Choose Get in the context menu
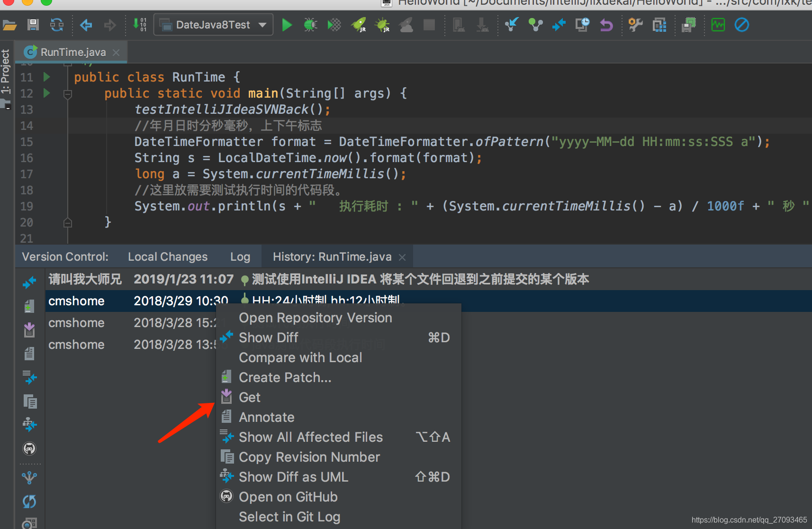Image resolution: width=812 pixels, height=529 pixels. pyautogui.click(x=338, y=397)
